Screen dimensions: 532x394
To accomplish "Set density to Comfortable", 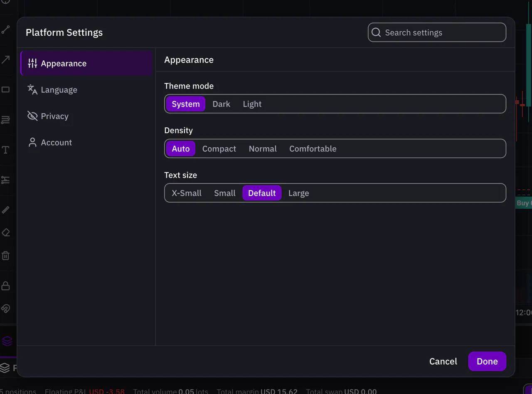I will [313, 149].
